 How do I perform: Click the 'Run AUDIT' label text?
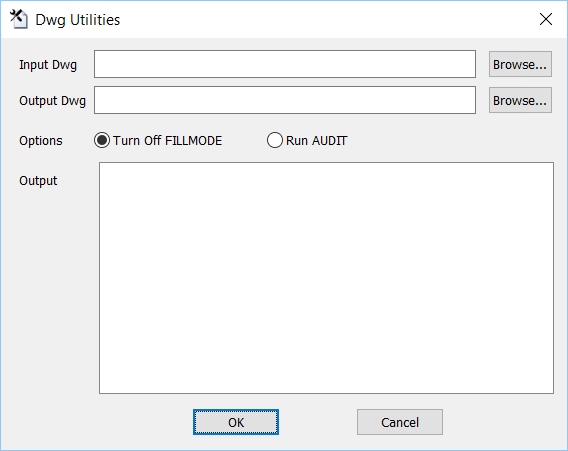[317, 141]
